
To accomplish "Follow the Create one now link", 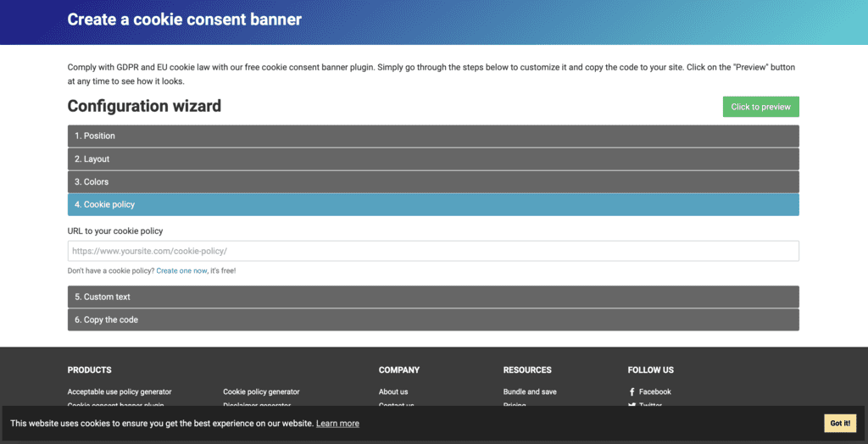I will pos(181,271).
